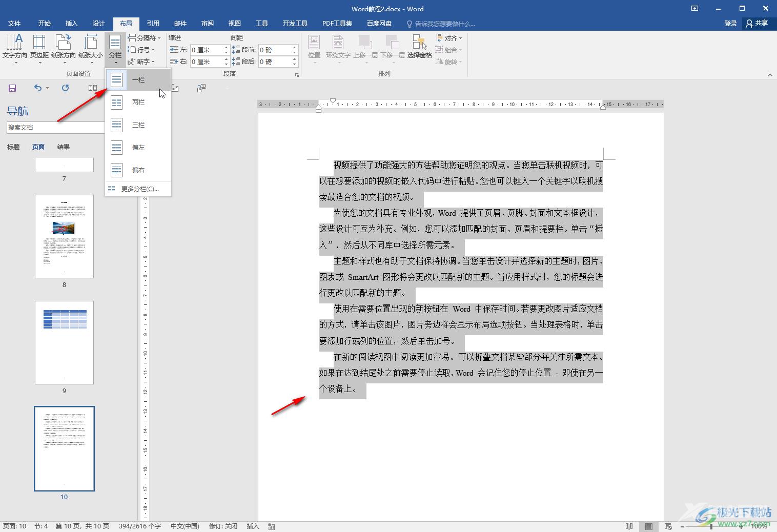The height and width of the screenshot is (532, 777).
Task: Click the 中文(中国) language indicator
Action: [185, 526]
